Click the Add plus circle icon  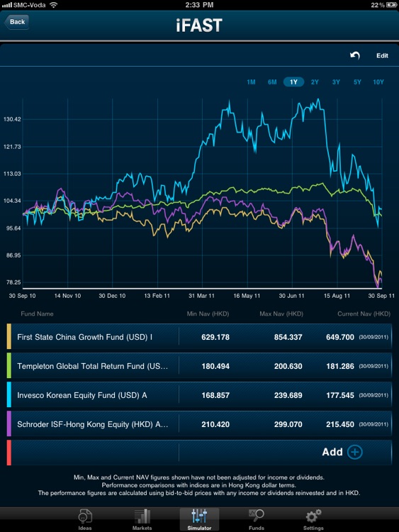(x=355, y=453)
